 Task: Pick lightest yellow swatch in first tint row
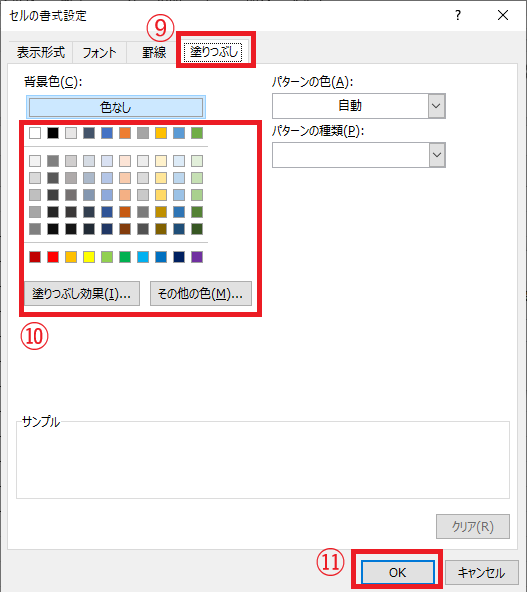click(161, 161)
